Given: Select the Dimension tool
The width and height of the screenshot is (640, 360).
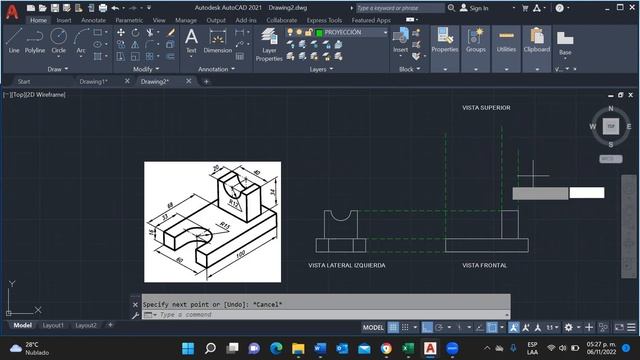Looking at the screenshot, I should 218,41.
